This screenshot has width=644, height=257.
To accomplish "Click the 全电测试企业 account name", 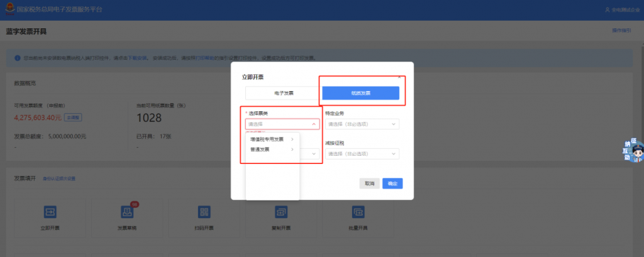I will pos(626,9).
